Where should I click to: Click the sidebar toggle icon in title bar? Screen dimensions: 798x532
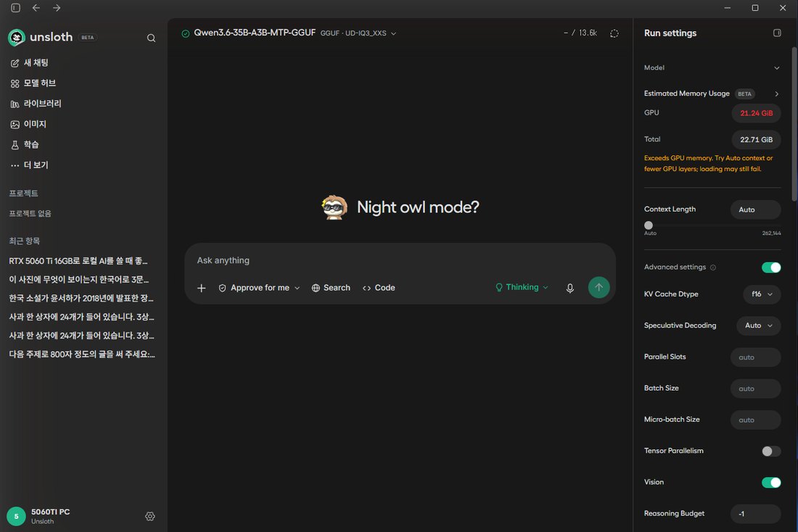click(x=16, y=8)
